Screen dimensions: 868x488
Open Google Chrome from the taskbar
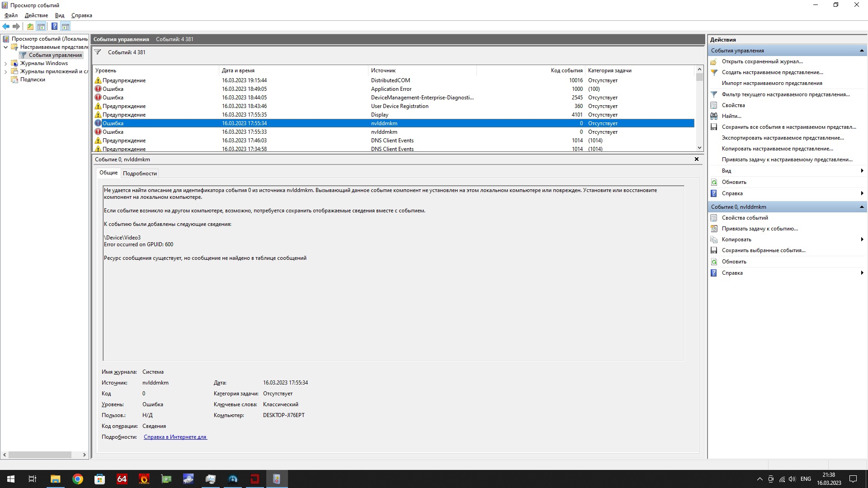click(78, 479)
